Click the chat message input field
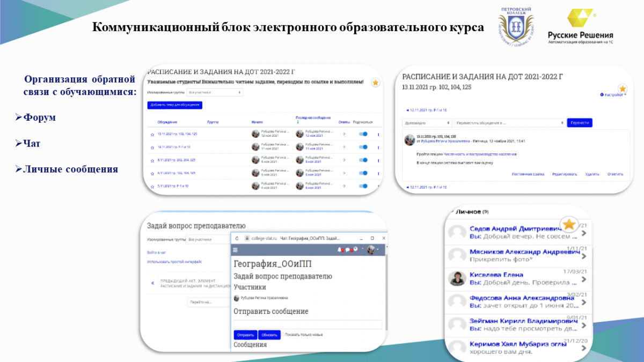644x362 pixels. click(x=308, y=324)
